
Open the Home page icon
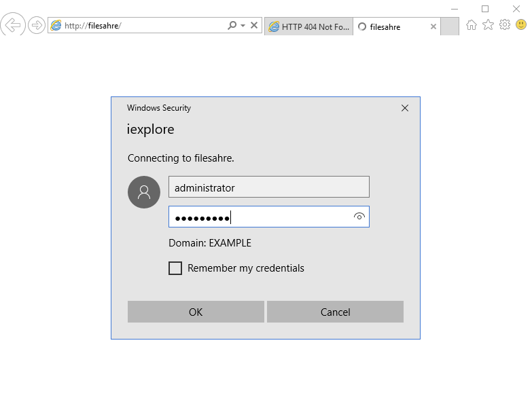(x=472, y=24)
